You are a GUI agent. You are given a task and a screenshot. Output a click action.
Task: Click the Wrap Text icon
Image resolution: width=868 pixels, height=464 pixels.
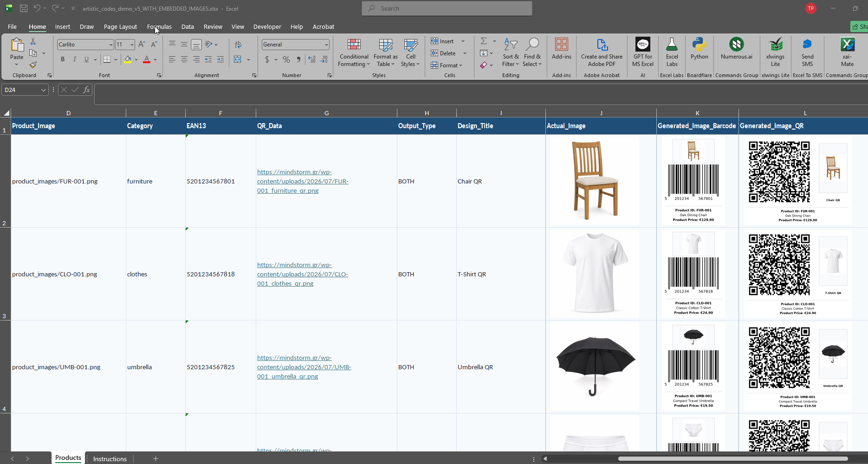[238, 45]
